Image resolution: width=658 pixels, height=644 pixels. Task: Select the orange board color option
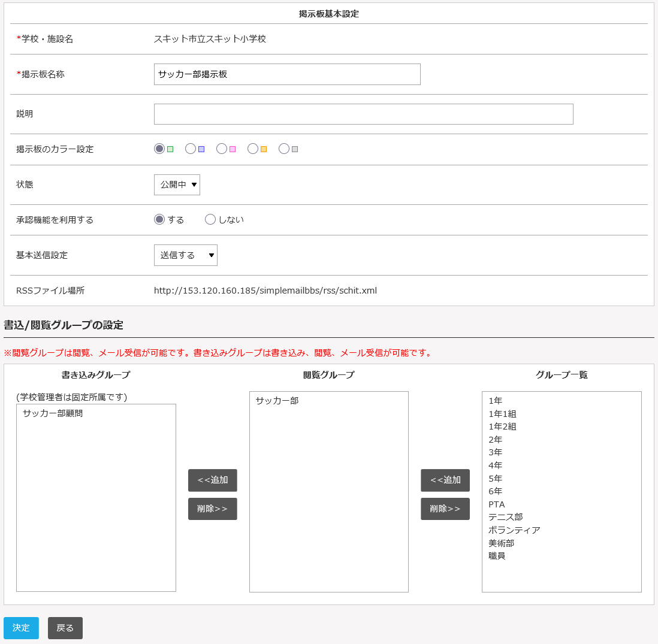click(253, 149)
